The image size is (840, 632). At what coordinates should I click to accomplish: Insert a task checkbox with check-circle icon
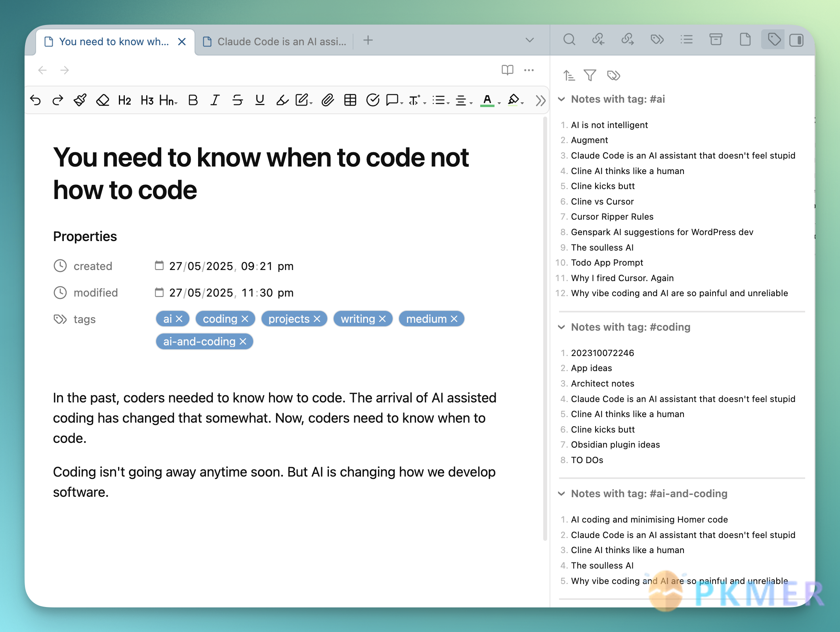click(x=373, y=100)
